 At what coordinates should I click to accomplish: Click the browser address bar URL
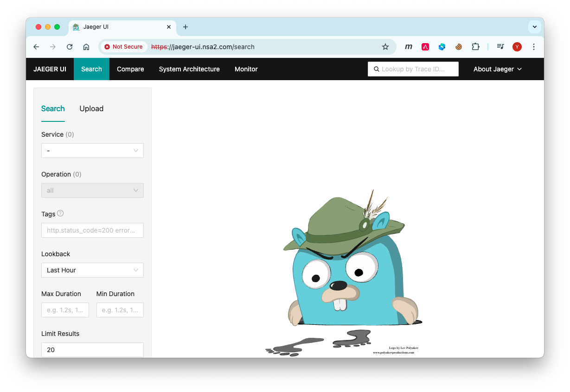pyautogui.click(x=203, y=47)
